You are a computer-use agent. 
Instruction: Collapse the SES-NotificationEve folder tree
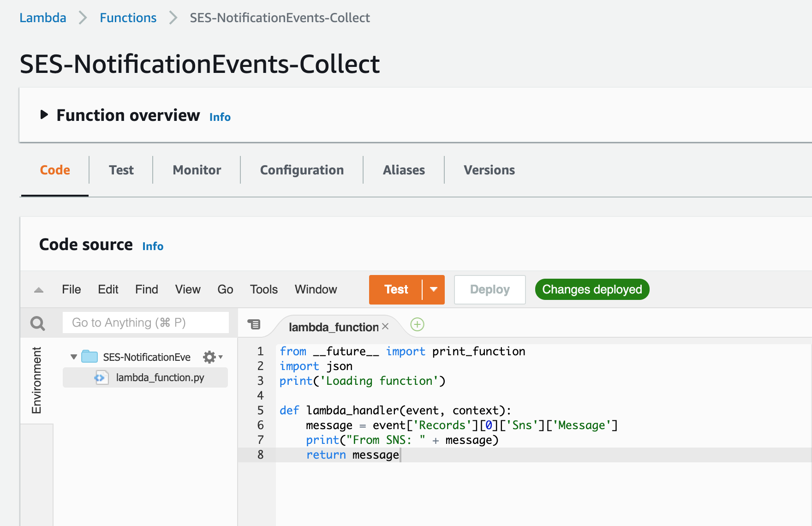click(74, 357)
